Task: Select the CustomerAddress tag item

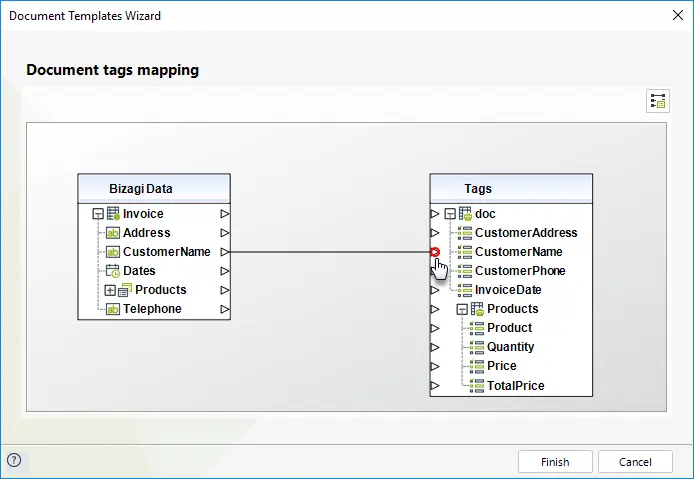Action: click(526, 233)
